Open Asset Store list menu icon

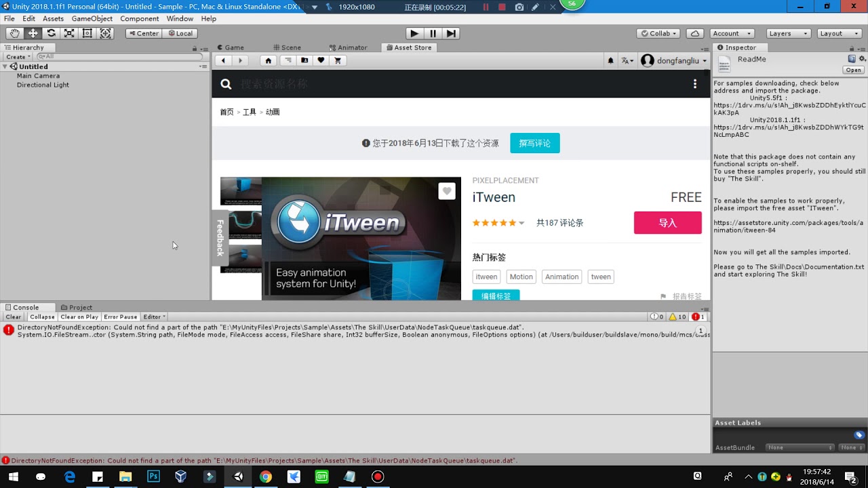click(288, 60)
